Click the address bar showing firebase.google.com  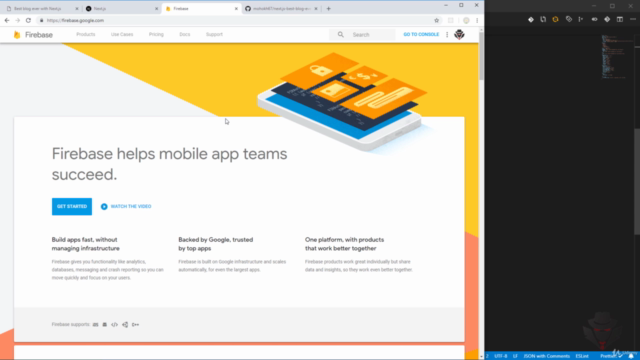tap(237, 20)
